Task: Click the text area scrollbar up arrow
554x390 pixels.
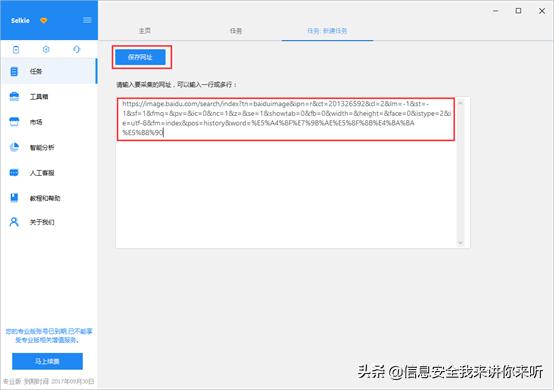Action: click(460, 103)
